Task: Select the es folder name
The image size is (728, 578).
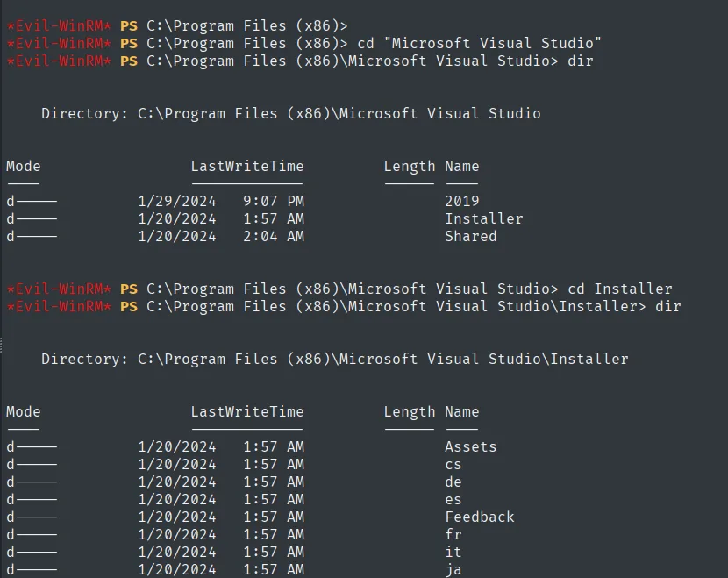Action: point(453,500)
